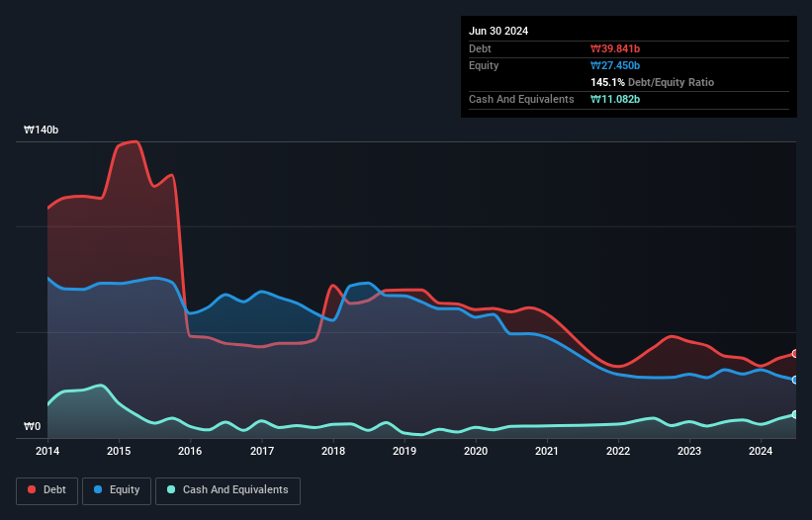
Task: Click the Jun 30 2024 tooltip date
Action: tap(498, 31)
